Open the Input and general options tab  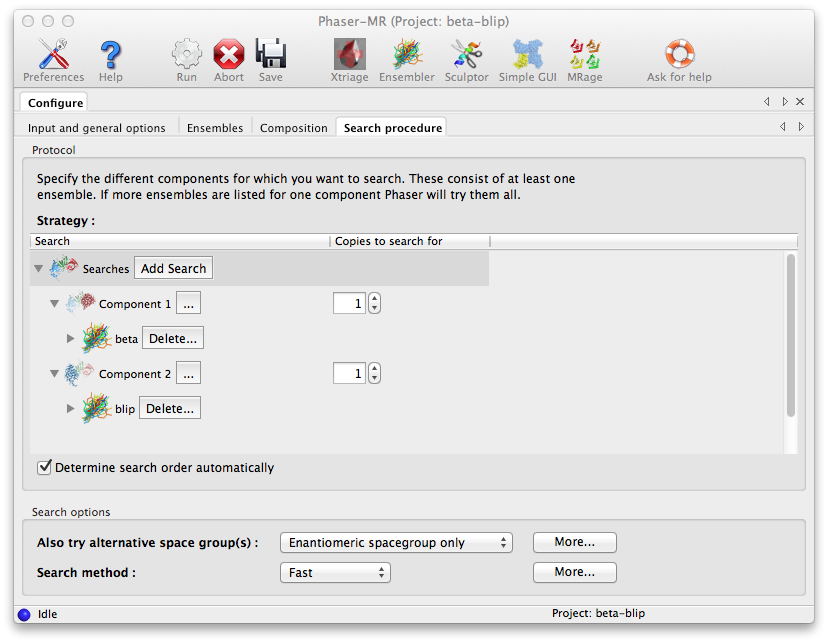tap(97, 128)
